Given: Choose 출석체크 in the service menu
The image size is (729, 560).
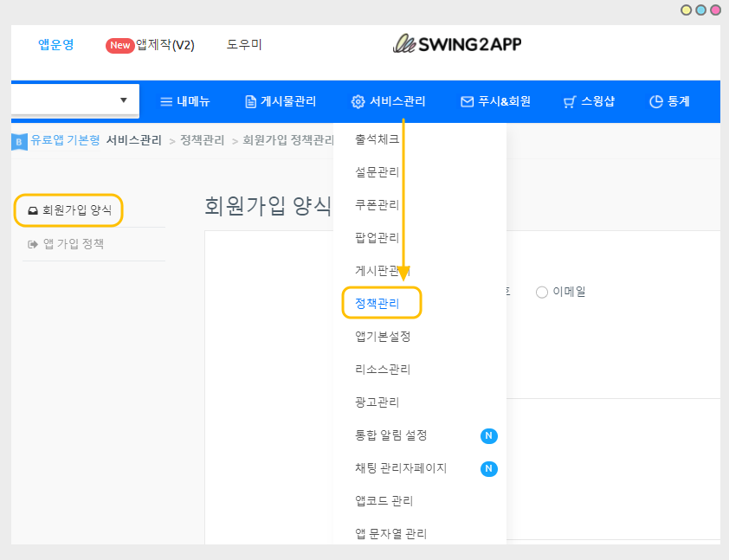Looking at the screenshot, I should coord(377,138).
